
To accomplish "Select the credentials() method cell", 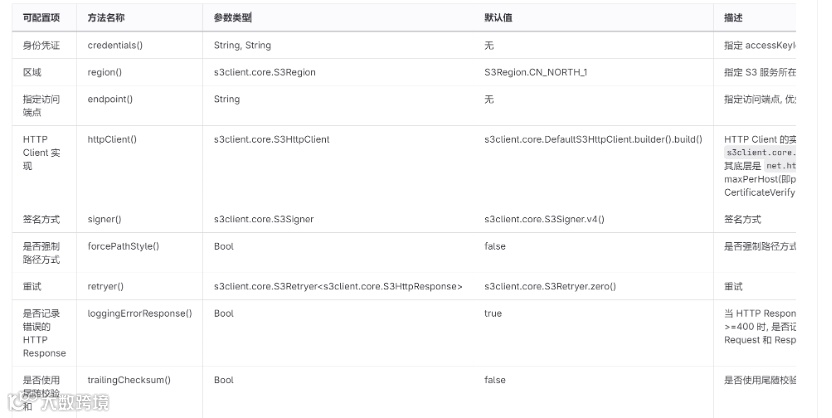I will [x=116, y=45].
